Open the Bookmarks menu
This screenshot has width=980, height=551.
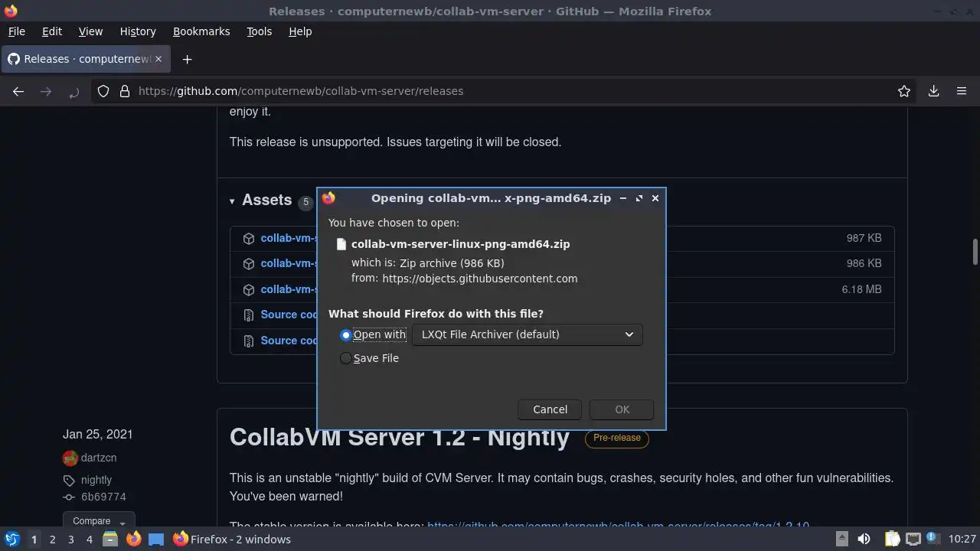tap(201, 31)
